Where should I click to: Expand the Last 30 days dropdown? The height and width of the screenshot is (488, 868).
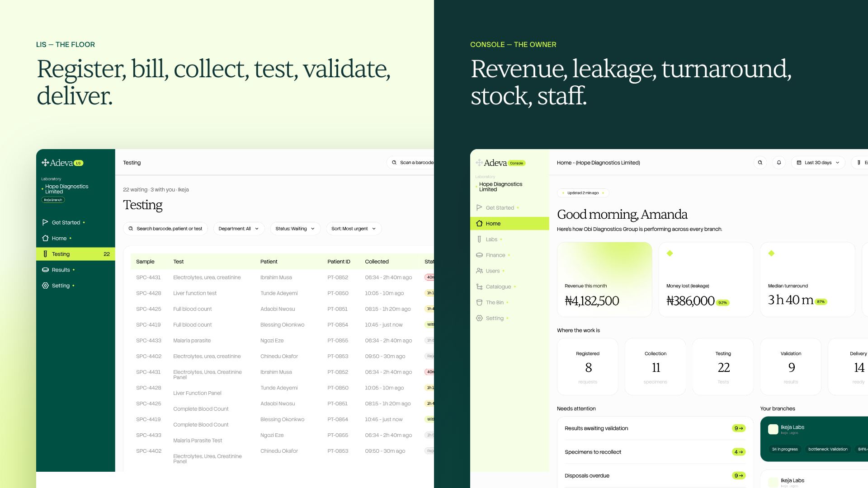pos(818,162)
